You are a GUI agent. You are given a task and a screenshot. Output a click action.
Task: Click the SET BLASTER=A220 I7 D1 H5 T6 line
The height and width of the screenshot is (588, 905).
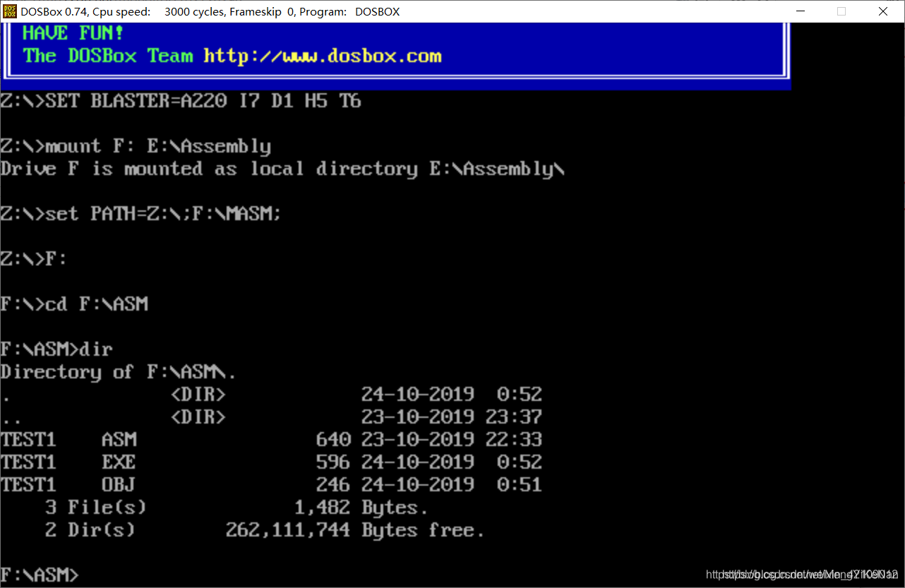click(x=181, y=101)
